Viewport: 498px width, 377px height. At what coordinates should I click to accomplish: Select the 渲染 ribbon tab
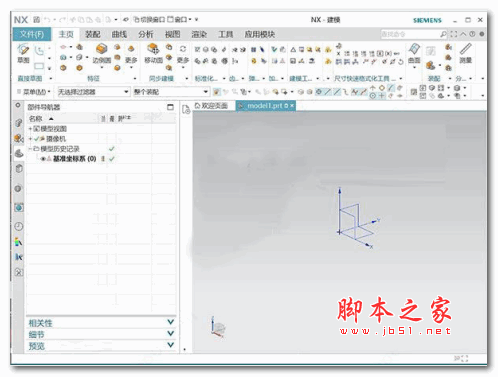(x=199, y=34)
